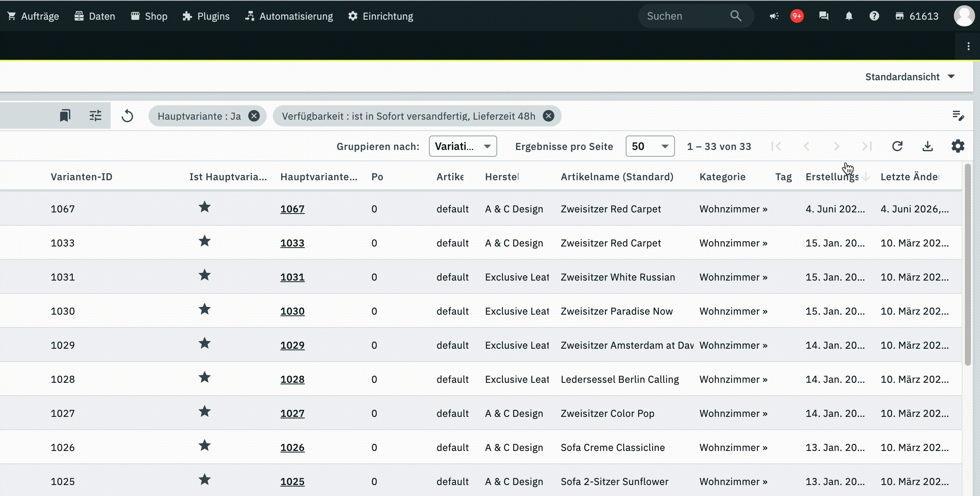Screen dimensions: 980x496
Task: Open the 9+ notifications badge
Action: pos(797,16)
